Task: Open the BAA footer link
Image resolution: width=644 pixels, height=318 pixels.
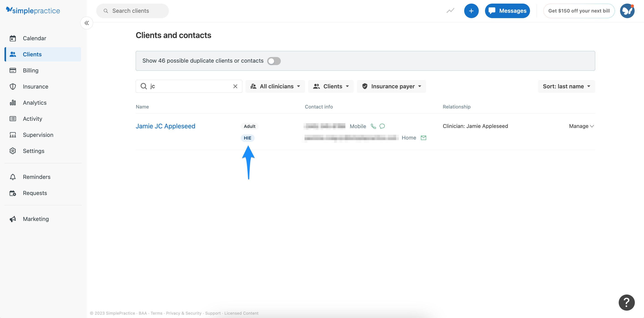Action: pyautogui.click(x=142, y=313)
